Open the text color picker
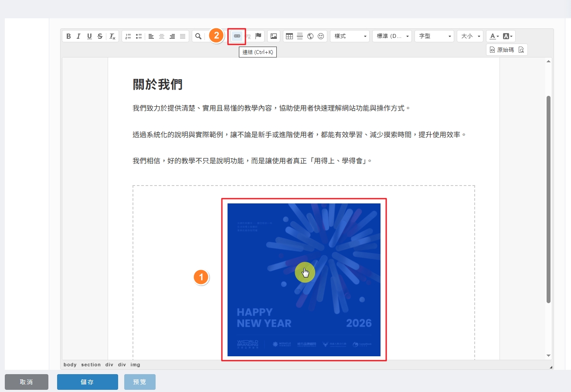 493,36
